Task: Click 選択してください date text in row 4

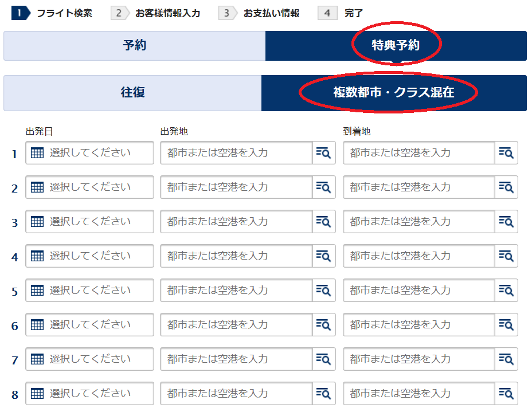Action: (x=90, y=256)
